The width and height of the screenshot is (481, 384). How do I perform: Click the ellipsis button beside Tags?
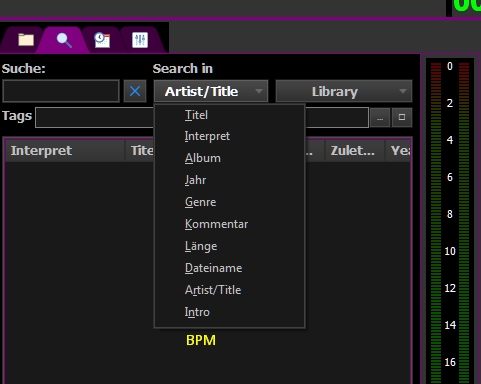click(x=380, y=117)
